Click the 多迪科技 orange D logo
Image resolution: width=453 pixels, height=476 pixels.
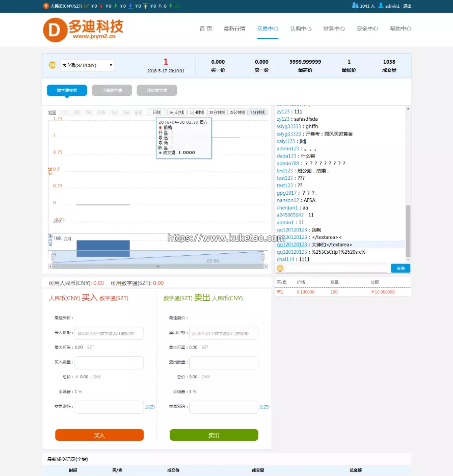point(55,30)
